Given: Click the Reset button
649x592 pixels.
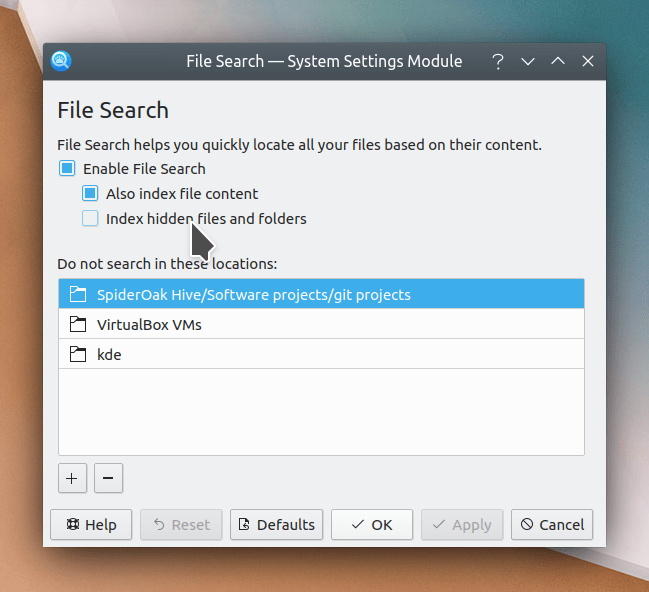Looking at the screenshot, I should [181, 524].
